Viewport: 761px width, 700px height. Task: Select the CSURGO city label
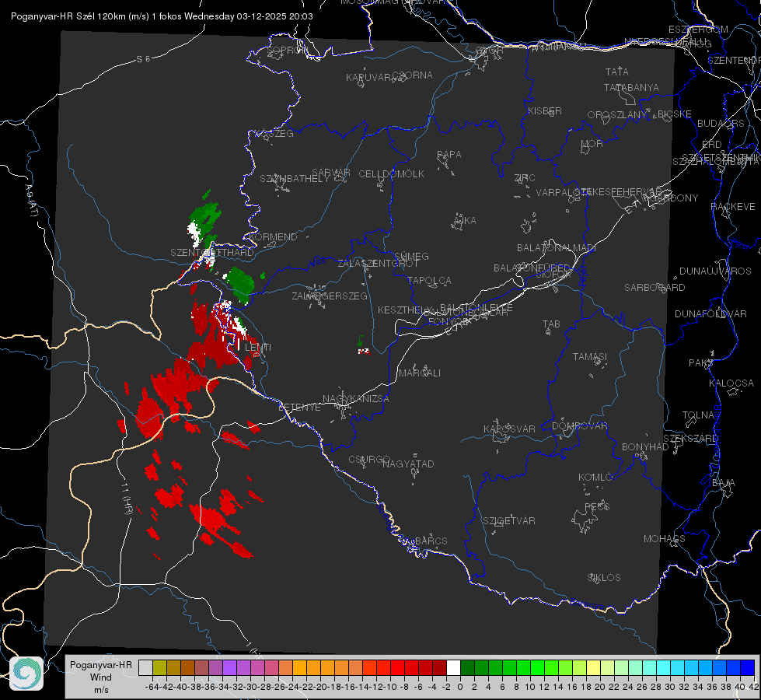point(369,459)
